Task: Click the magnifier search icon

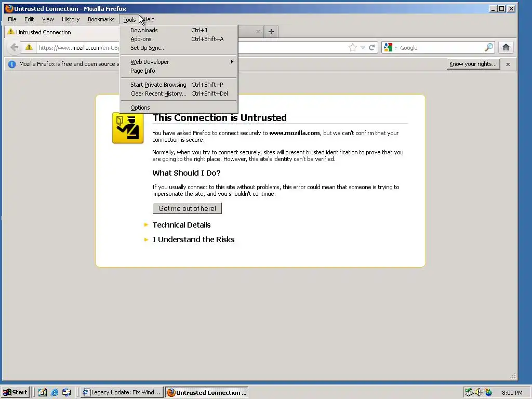Action: tap(489, 47)
